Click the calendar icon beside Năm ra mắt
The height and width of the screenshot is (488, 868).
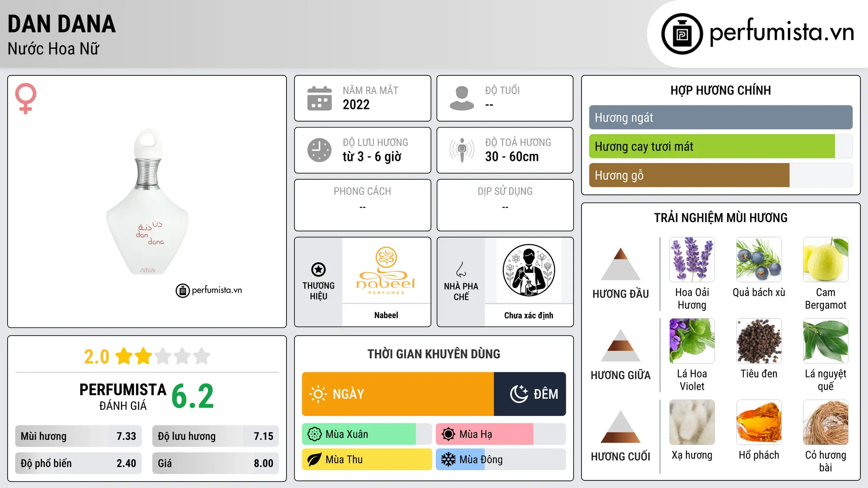point(320,98)
